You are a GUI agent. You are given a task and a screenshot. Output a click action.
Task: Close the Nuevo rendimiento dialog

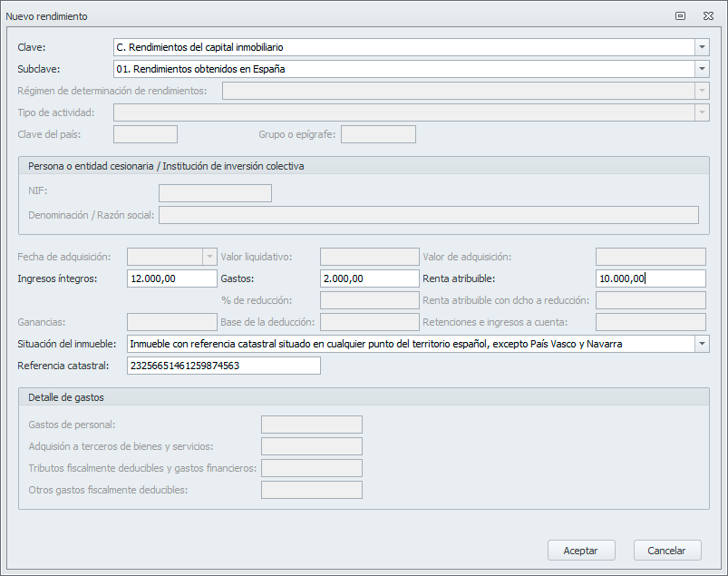(x=708, y=16)
